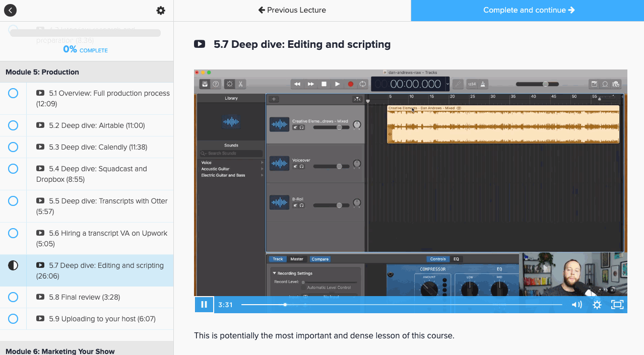
Task: Open the LCD display mode chevron
Action: pos(447,85)
